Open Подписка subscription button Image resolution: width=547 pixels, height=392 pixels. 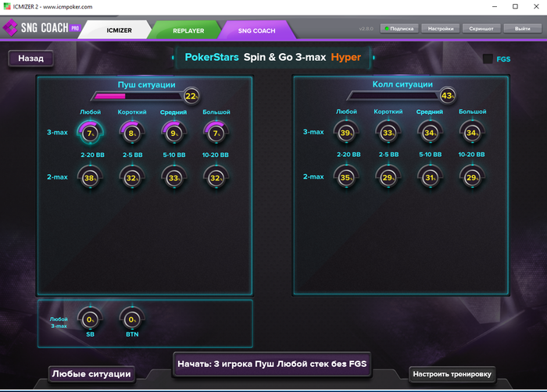(x=399, y=29)
